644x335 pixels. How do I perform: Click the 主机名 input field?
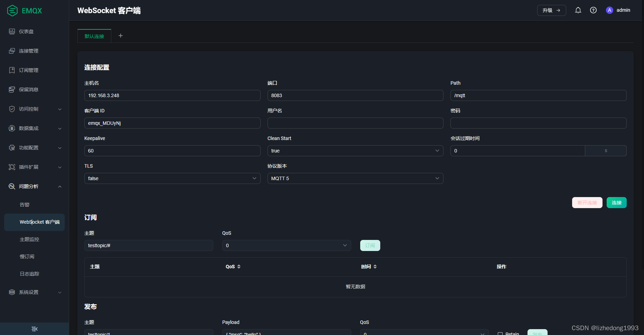[172, 95]
